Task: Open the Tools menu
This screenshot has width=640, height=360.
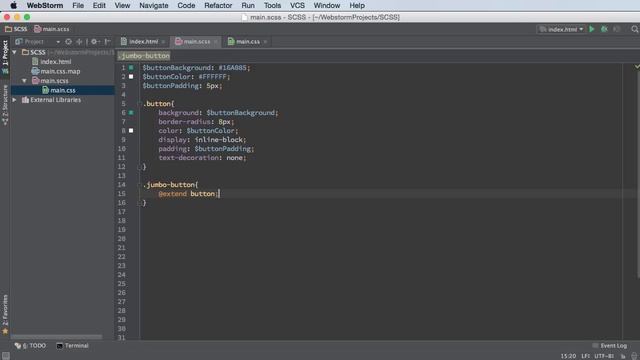Action: (272, 5)
